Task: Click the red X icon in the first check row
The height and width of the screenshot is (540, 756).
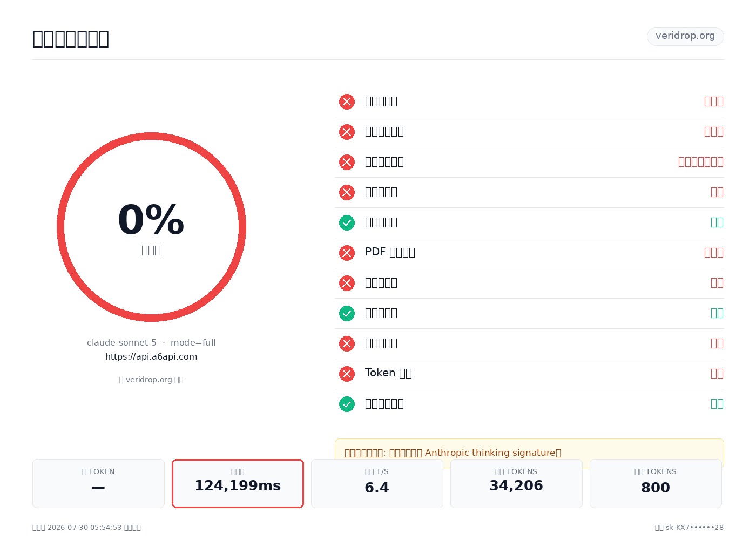Action: [x=347, y=102]
